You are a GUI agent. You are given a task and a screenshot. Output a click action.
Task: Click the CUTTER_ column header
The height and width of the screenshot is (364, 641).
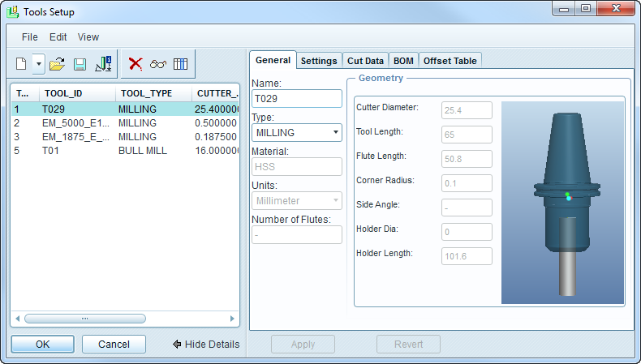[216, 93]
